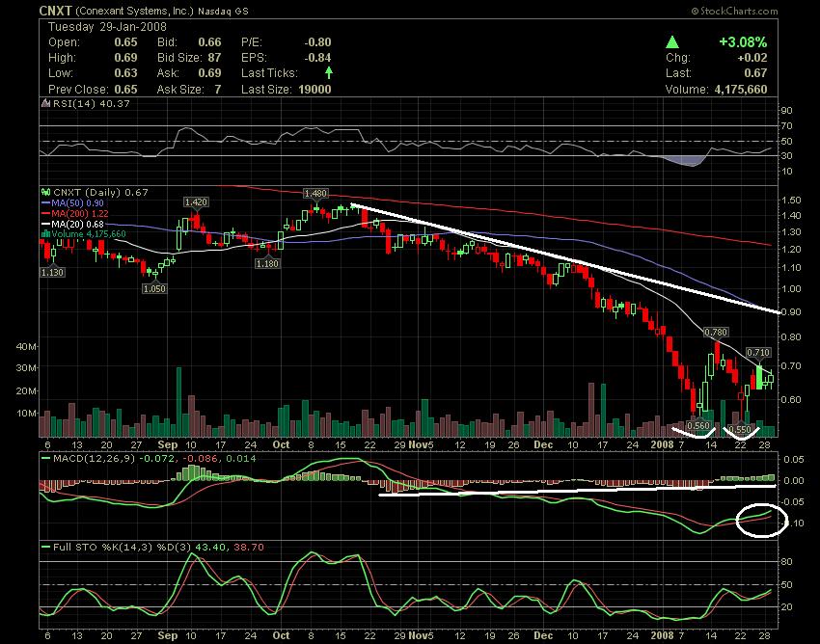Click the 1.420 price peak label

tap(196, 201)
